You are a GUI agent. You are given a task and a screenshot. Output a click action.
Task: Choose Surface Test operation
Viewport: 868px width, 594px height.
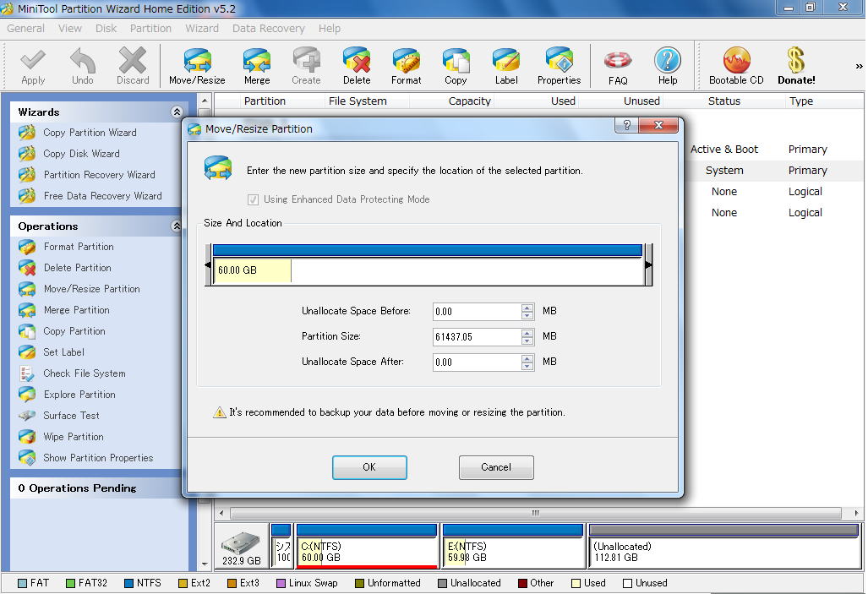pos(71,415)
